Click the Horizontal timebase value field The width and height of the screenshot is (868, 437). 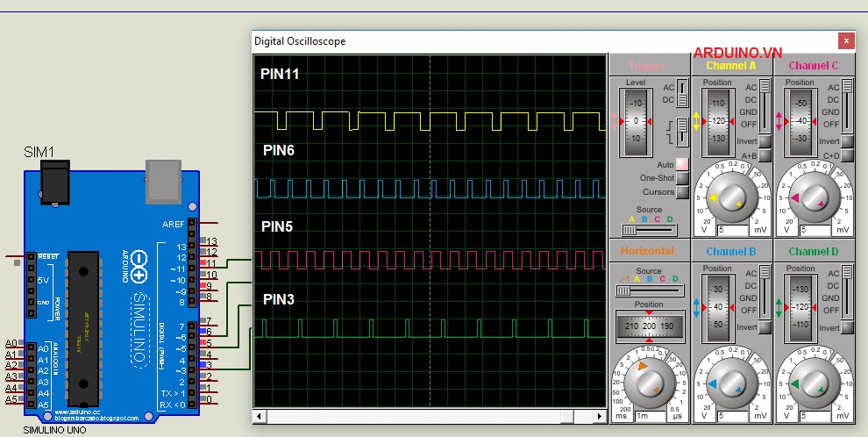[649, 414]
